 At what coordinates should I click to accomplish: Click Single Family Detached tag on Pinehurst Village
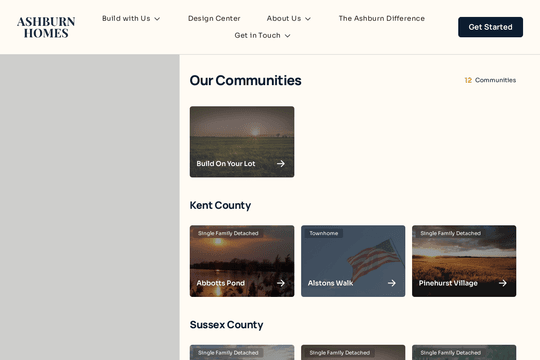pos(450,233)
